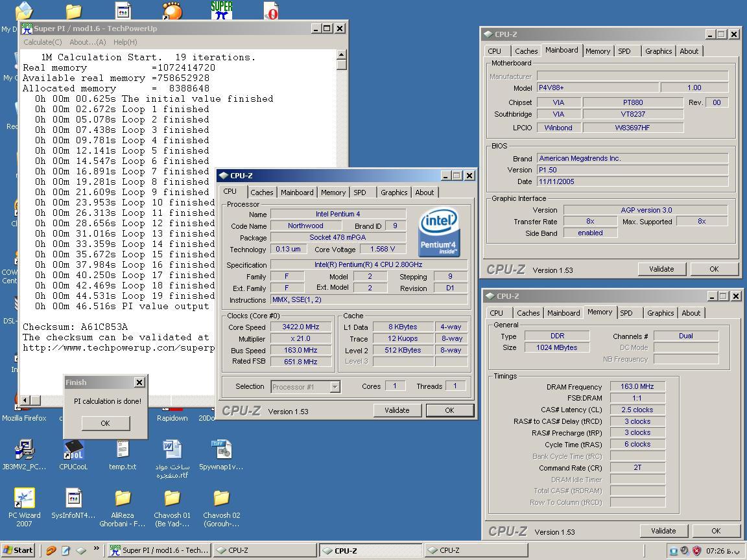Click the orange swirl quick launch icon
Viewport: 747px width, 560px height.
[51, 550]
